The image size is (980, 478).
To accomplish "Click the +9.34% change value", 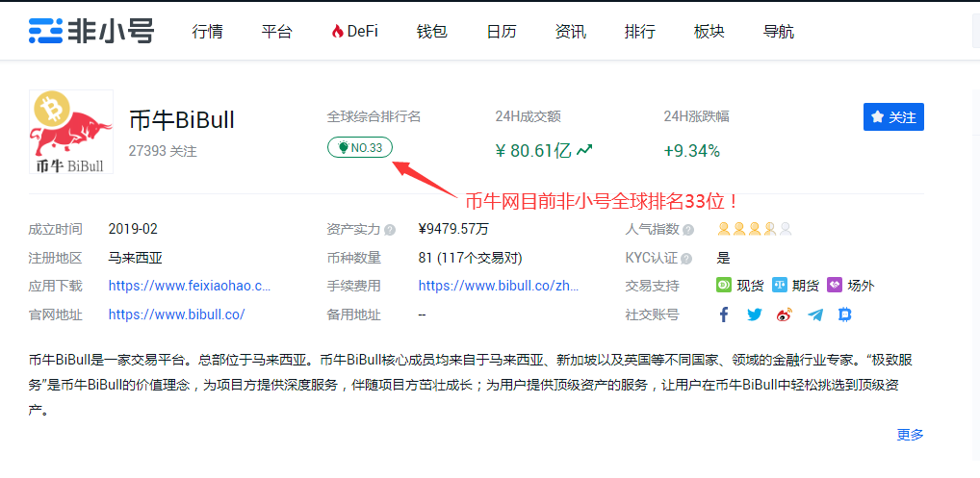I will (692, 150).
